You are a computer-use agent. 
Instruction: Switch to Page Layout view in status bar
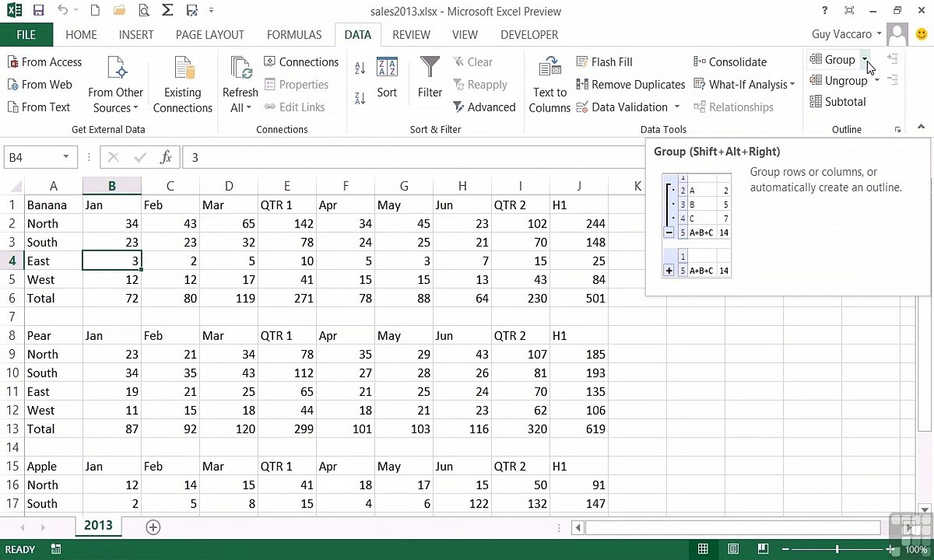(733, 549)
